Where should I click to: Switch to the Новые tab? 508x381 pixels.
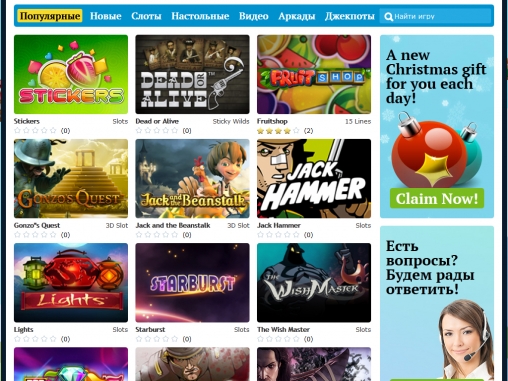point(106,16)
